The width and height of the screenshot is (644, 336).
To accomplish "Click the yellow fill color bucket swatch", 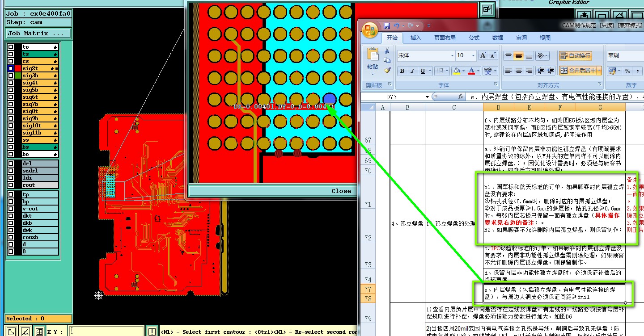I will click(456, 71).
